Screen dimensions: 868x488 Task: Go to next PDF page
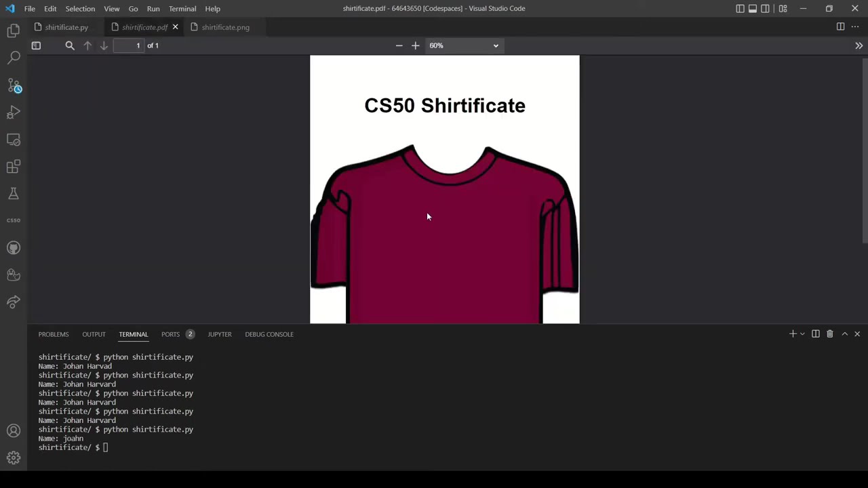coord(104,45)
